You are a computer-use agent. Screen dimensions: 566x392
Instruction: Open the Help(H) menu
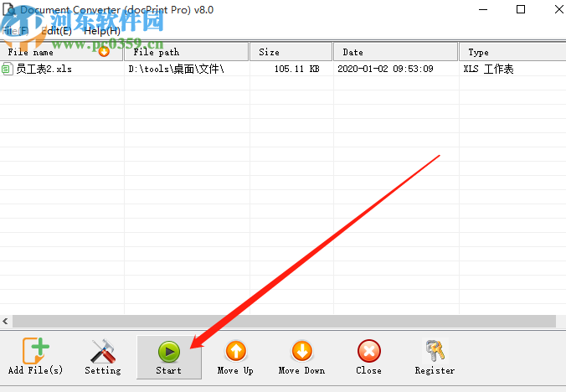click(101, 31)
